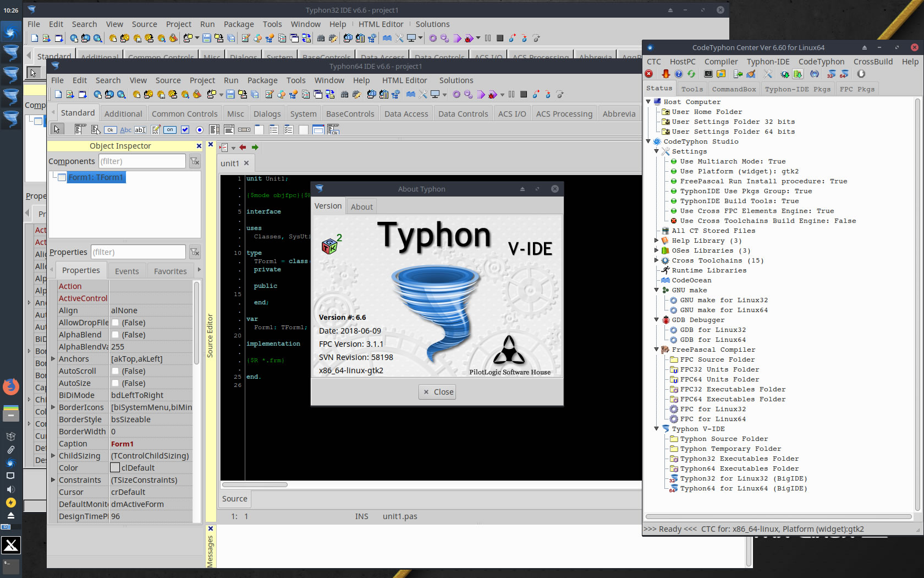The width and height of the screenshot is (924, 578).
Task: Enable the AutoScroll property checkbox
Action: (x=116, y=371)
